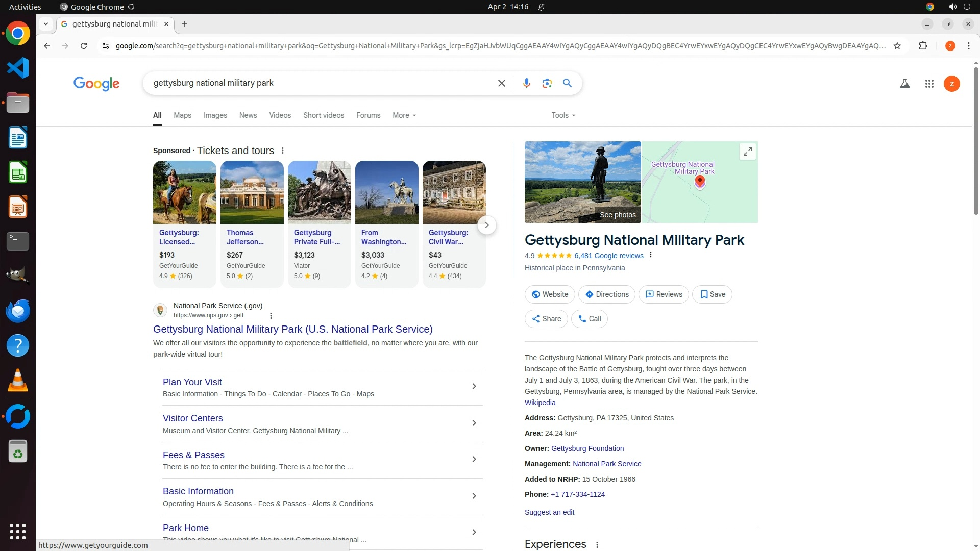Open Google Lens image search
The width and height of the screenshot is (980, 551).
click(x=547, y=83)
